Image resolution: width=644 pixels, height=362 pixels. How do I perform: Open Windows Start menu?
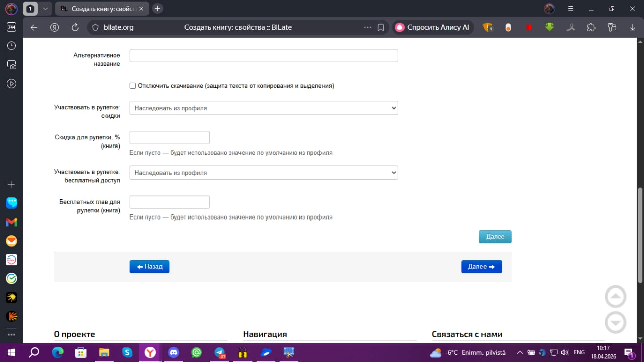click(x=11, y=353)
